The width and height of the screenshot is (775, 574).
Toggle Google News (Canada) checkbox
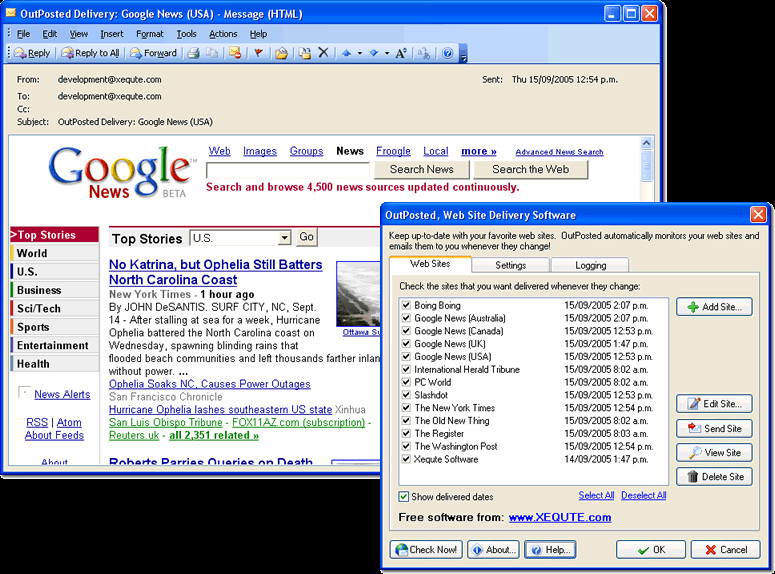click(x=406, y=331)
